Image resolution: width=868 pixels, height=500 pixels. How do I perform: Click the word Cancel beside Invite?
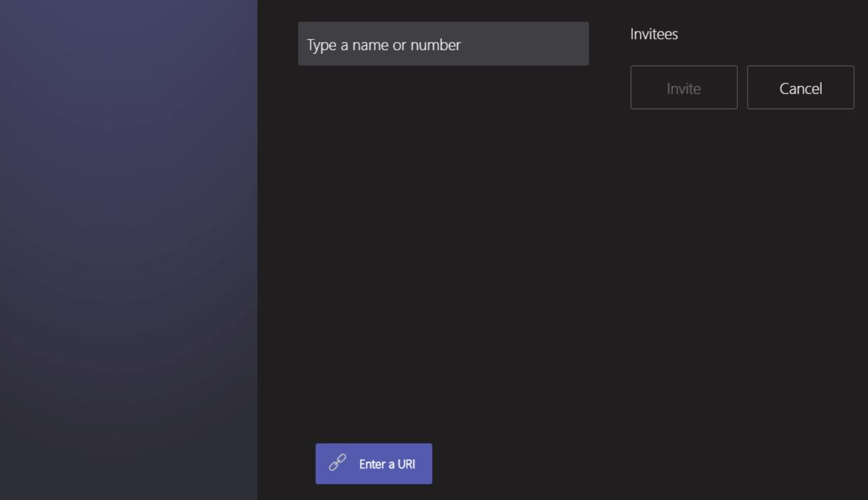[800, 89]
